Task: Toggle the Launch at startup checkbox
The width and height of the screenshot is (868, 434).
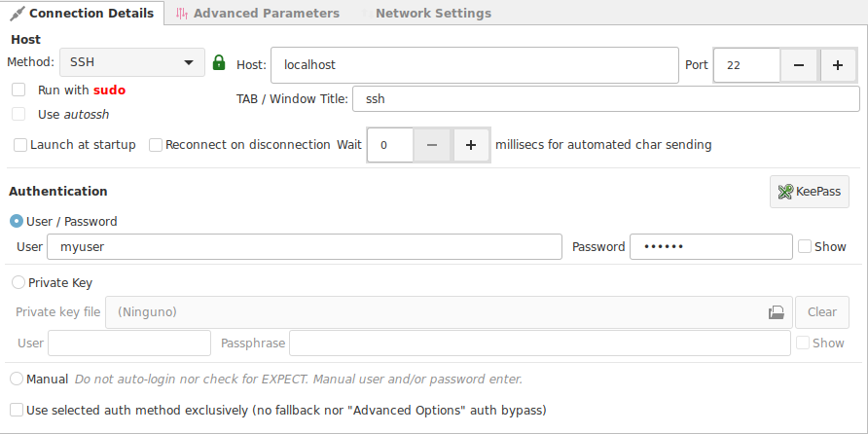Action: pos(20,145)
